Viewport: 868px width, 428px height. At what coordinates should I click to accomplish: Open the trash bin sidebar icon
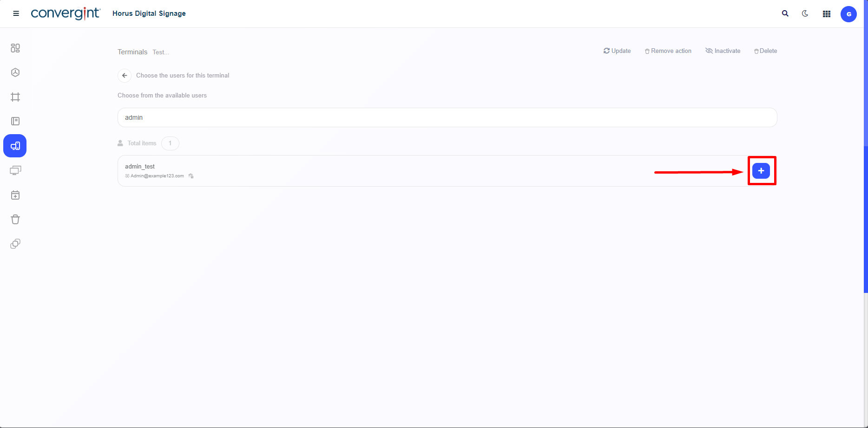(x=15, y=219)
